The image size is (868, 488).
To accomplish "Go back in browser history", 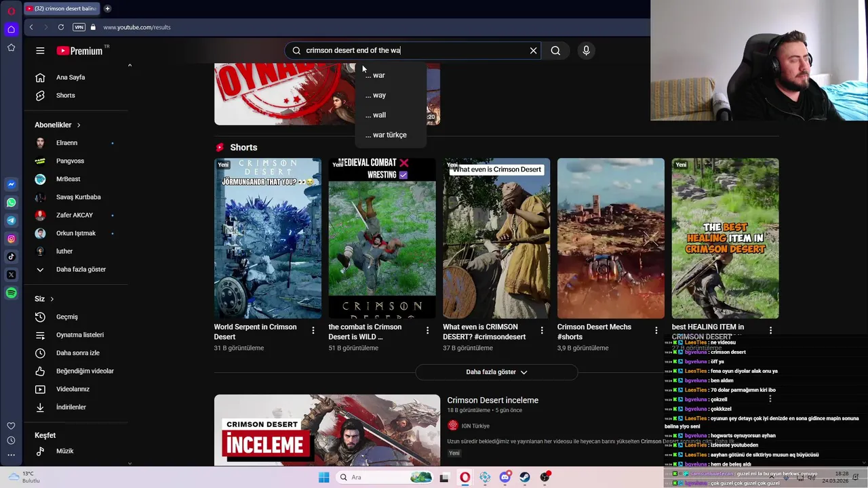I will coord(31,27).
